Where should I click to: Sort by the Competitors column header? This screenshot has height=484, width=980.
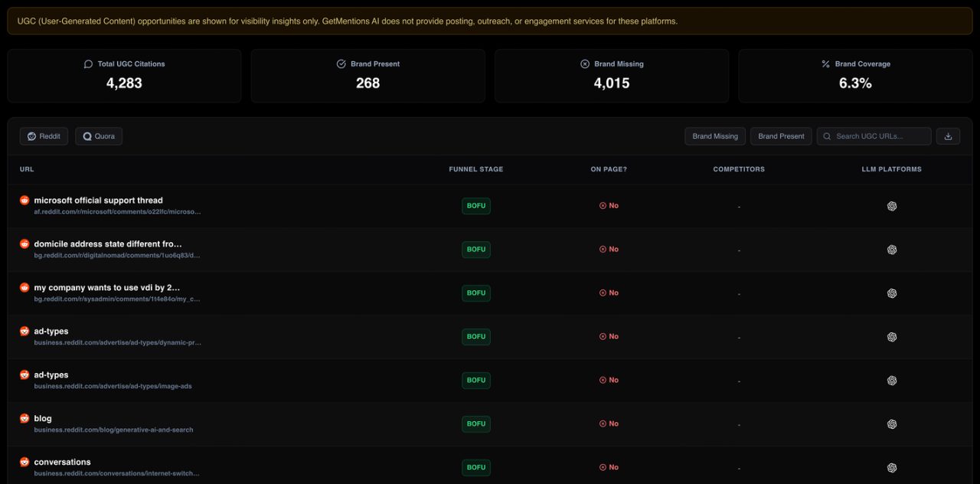(739, 169)
